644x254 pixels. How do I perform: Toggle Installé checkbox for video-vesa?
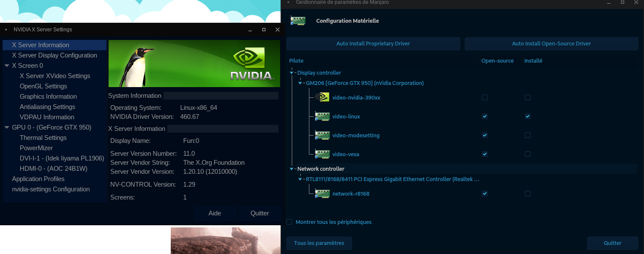[x=528, y=154]
